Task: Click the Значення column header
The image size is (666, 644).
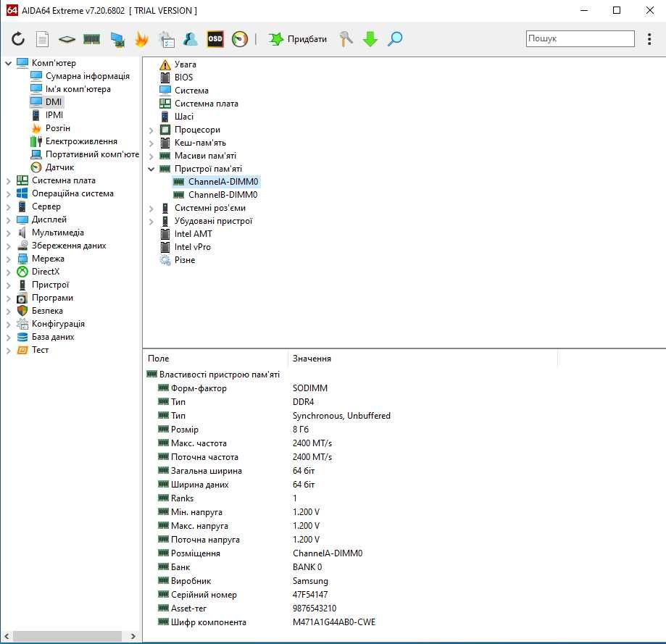Action: click(423, 359)
